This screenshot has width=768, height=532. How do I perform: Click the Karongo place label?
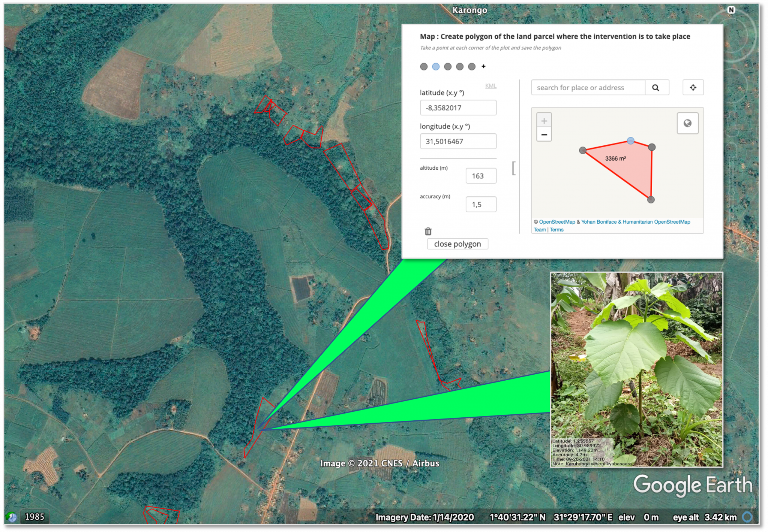click(469, 10)
